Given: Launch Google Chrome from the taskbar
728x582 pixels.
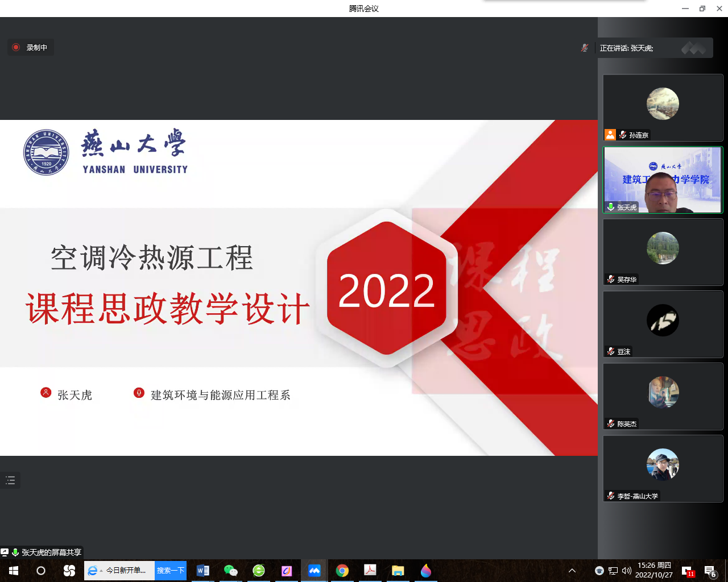Looking at the screenshot, I should 342,571.
